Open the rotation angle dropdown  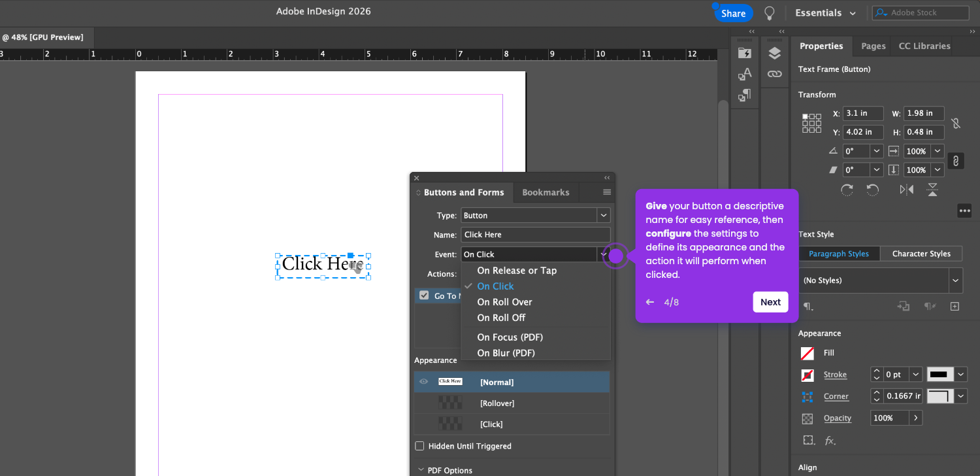coord(877,151)
